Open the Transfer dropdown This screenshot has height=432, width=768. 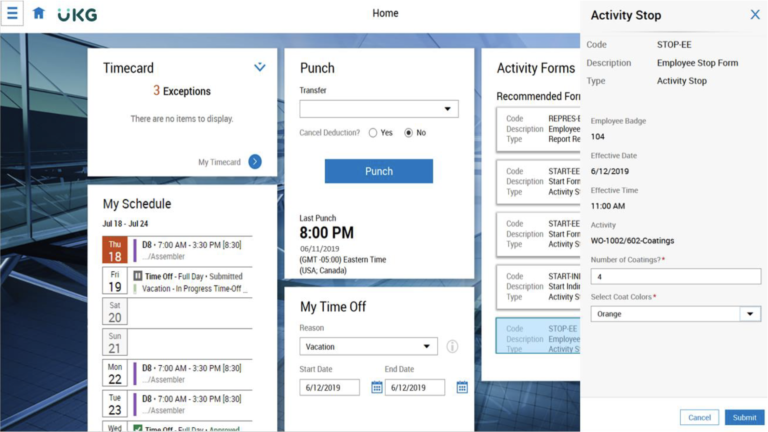pos(379,109)
